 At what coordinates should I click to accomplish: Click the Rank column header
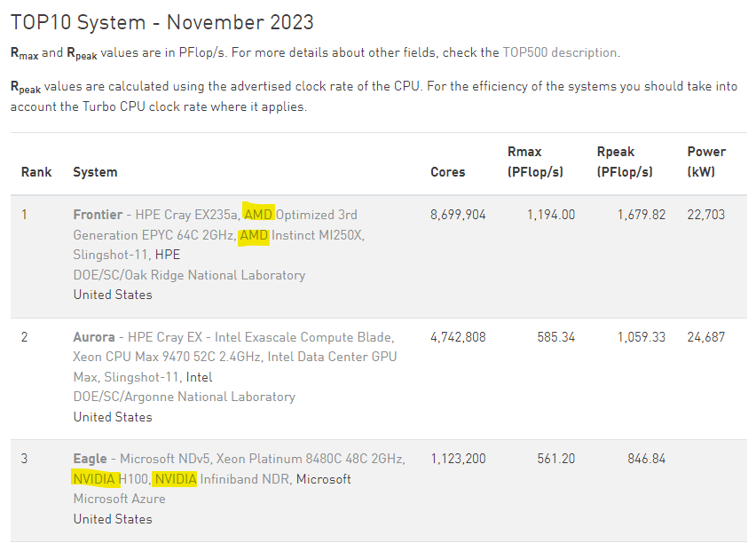tap(36, 172)
